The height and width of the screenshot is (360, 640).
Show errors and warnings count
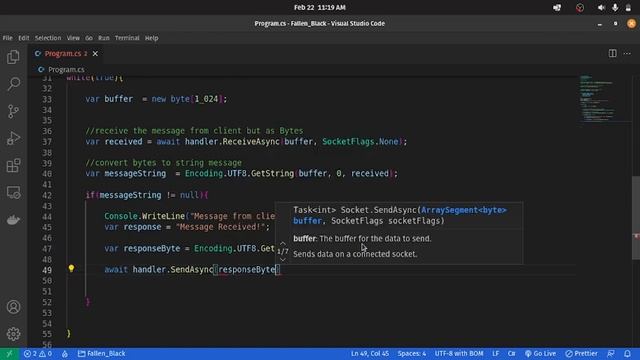[38, 353]
